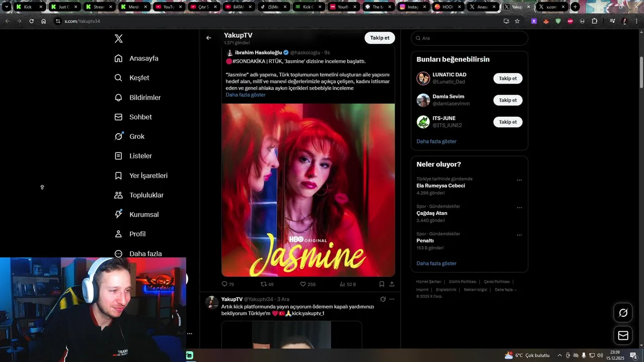The image size is (644, 362).
Task: Switch to the YouTube tab
Action: pyautogui.click(x=169, y=7)
